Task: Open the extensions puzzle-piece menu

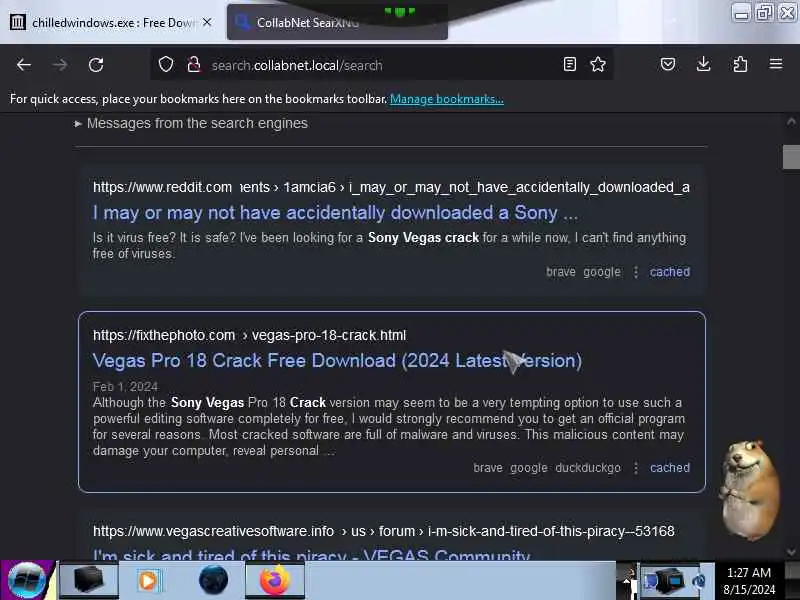Action: [x=740, y=64]
